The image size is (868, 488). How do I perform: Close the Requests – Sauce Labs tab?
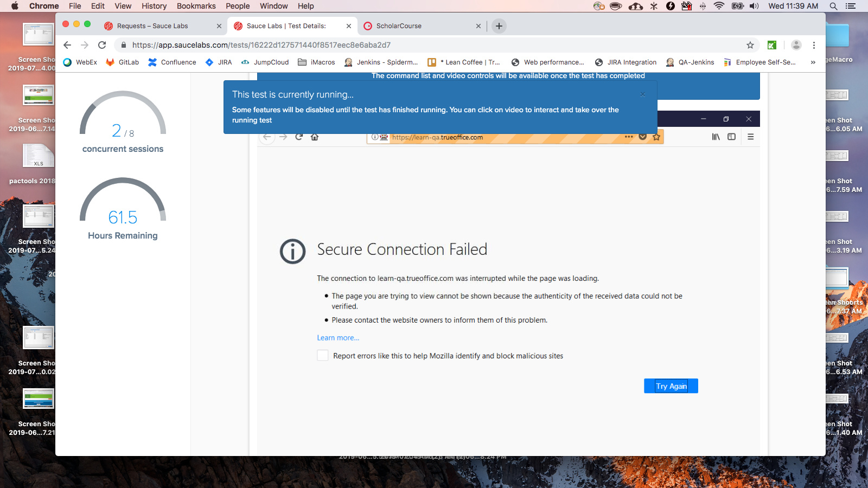click(x=219, y=26)
